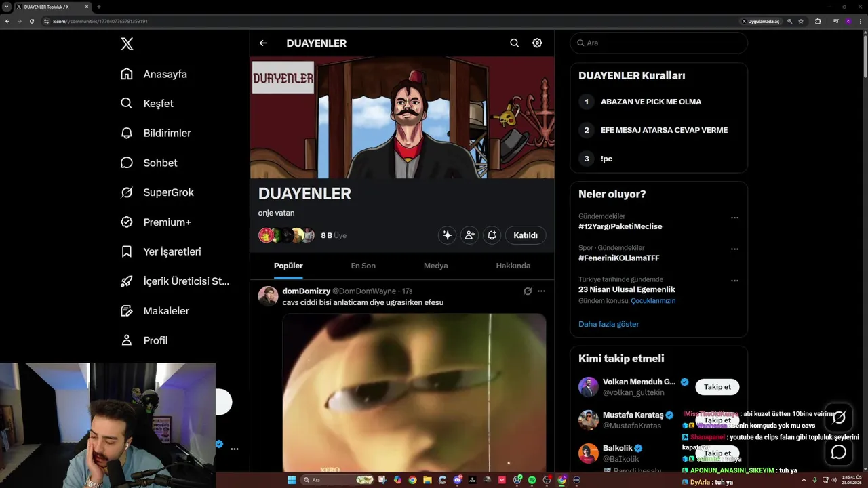The image size is (868, 488).
Task: Click the sparkle Grok icon near Katıldı
Action: [447, 235]
